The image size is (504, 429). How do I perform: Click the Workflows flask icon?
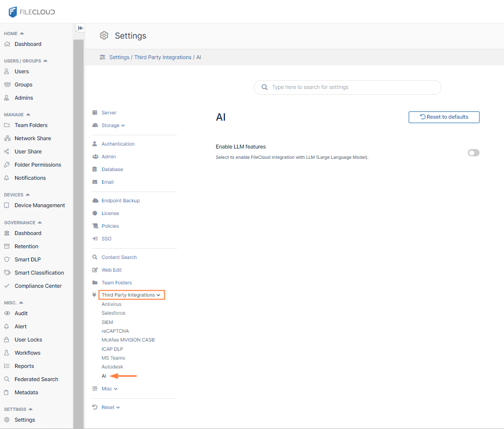tap(7, 353)
